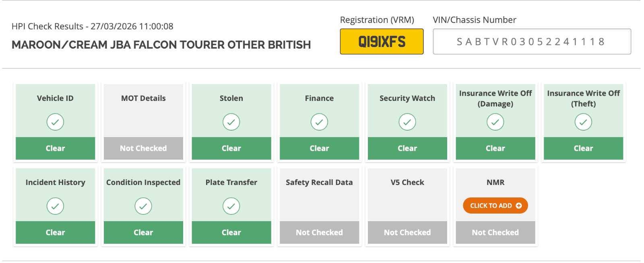Click the CLICK TO ADD button under NMR
The image size is (644, 263).
[495, 205]
